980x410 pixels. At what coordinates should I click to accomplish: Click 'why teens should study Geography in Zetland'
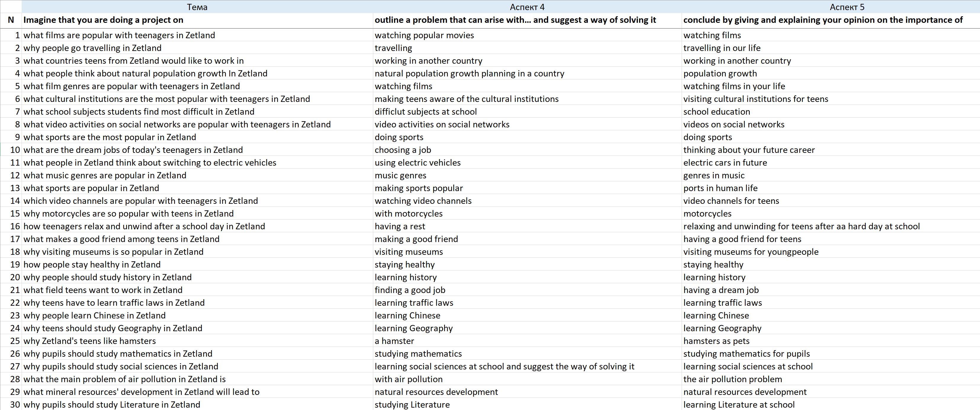[x=197, y=329]
